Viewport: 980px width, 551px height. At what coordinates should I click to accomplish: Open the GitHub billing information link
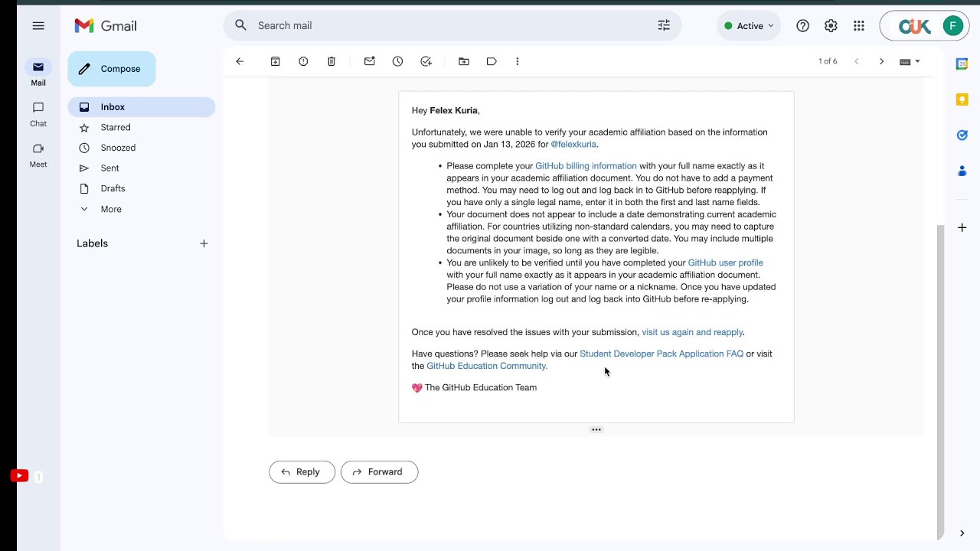pyautogui.click(x=586, y=166)
